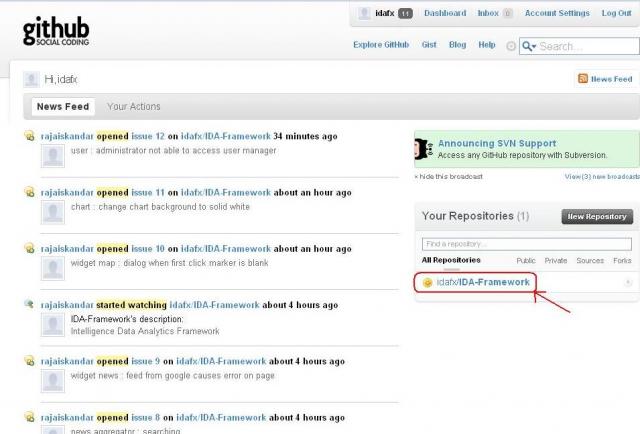Click the New Repository button
640x434 pixels.
coord(597,216)
